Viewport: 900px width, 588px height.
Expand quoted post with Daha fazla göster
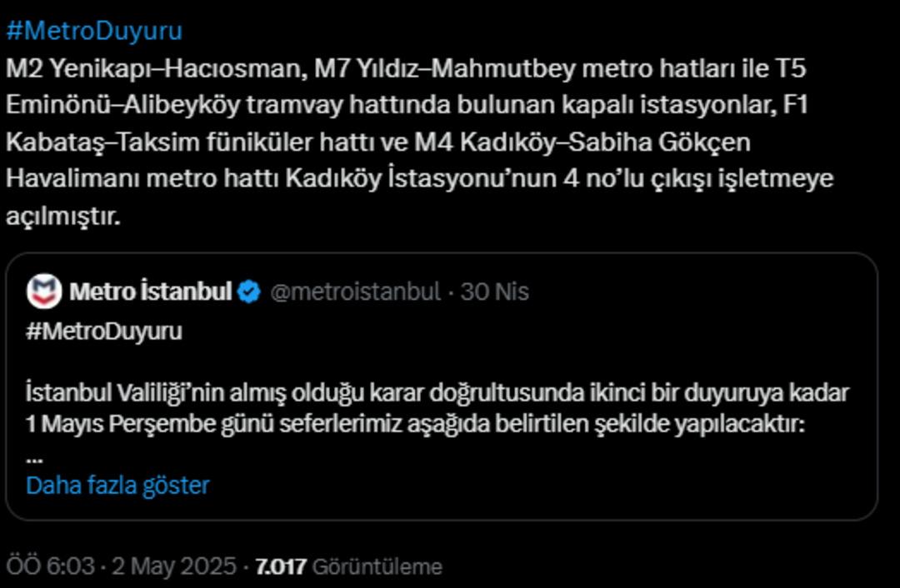117,485
